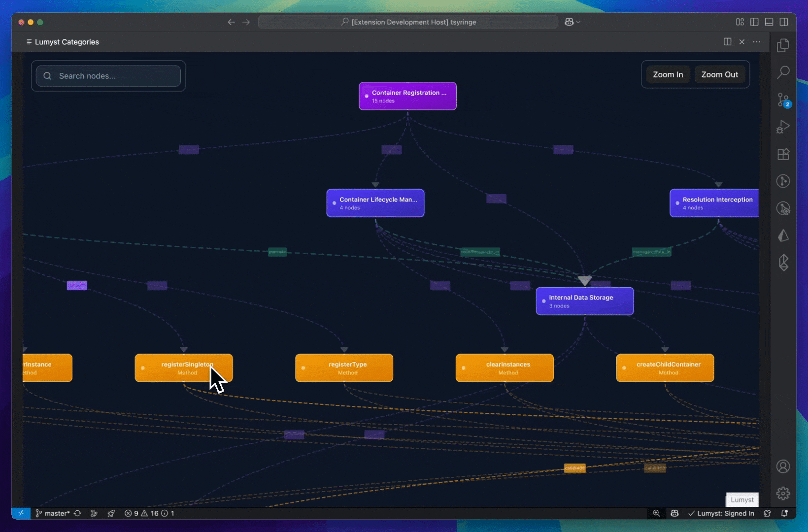Open the Lumyst icon in activity bar
This screenshot has height=532, width=808.
(x=783, y=263)
